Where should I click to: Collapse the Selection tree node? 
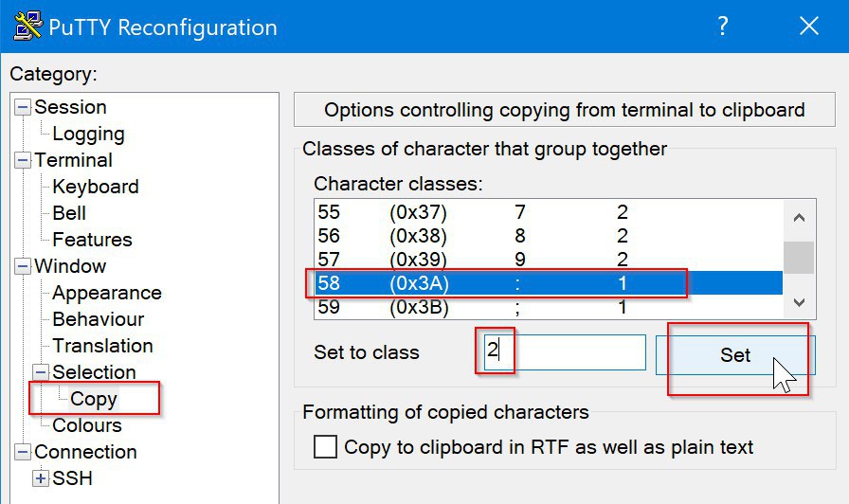click(41, 372)
